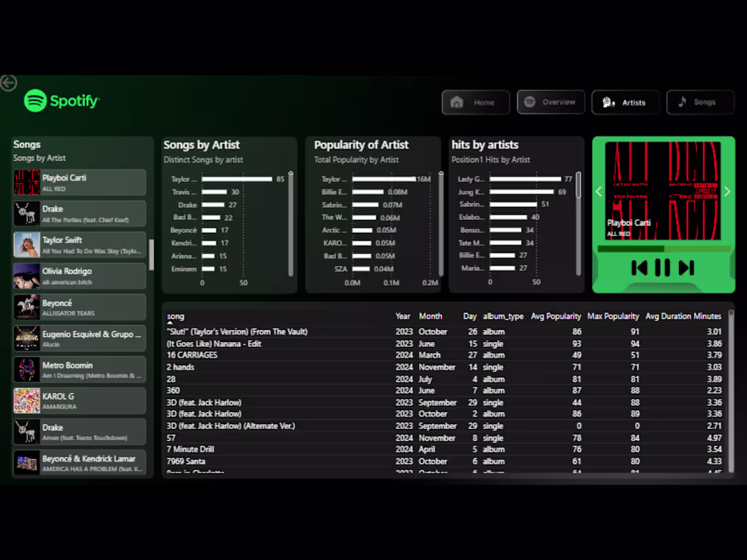The image size is (747, 560).
Task: Sort table by Month column header
Action: click(430, 316)
